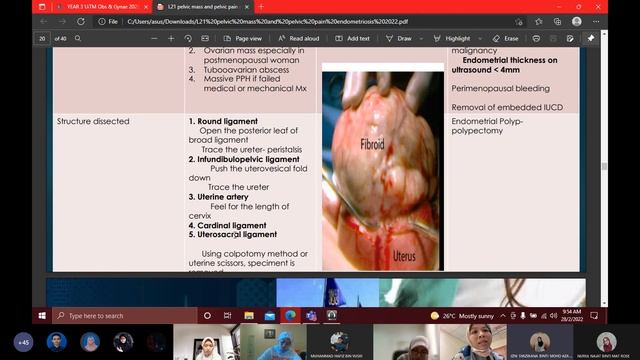
Task: Click the weather 26°C Mostly sunny widget
Action: click(x=462, y=316)
